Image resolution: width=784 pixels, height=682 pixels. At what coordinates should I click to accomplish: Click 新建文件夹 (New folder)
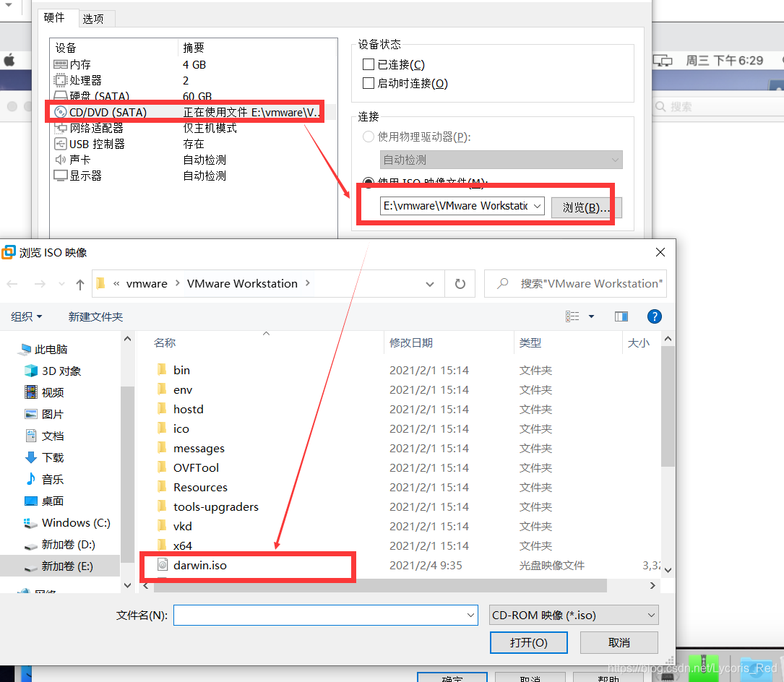pos(95,316)
